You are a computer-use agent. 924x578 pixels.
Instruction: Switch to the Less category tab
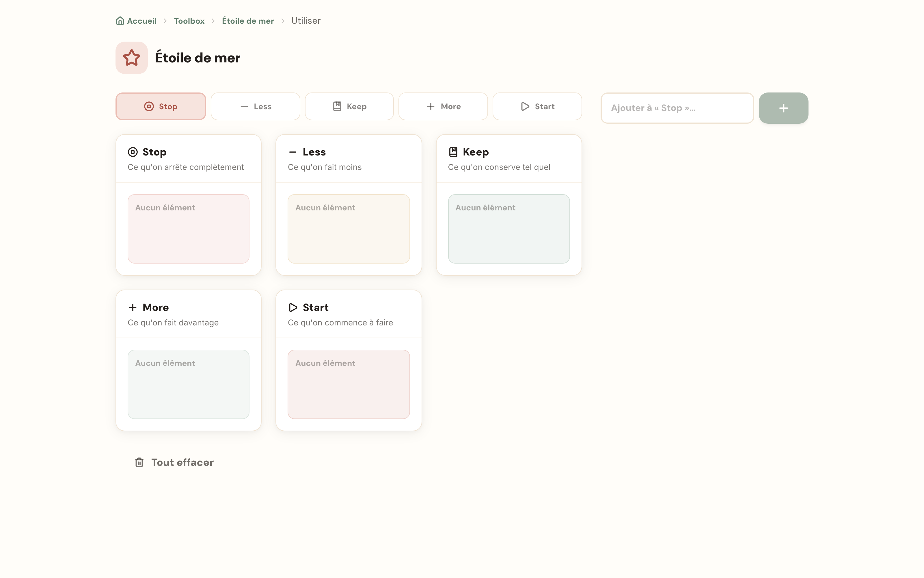pyautogui.click(x=256, y=107)
